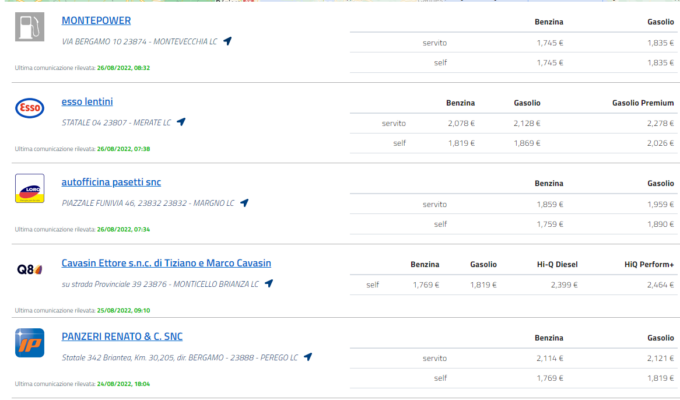Click the MONTEPOWER address text
This screenshot has width=680, height=400.
(x=139, y=42)
